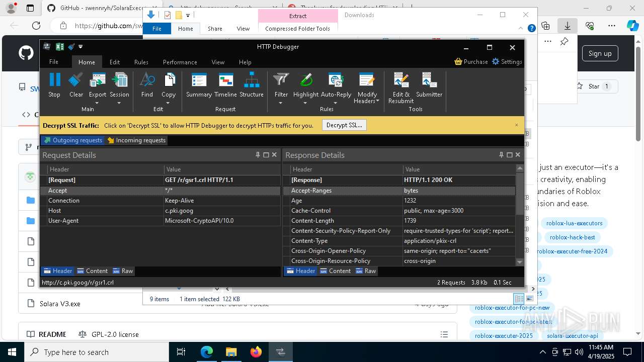Click the Decrypt SSL... button

click(344, 125)
